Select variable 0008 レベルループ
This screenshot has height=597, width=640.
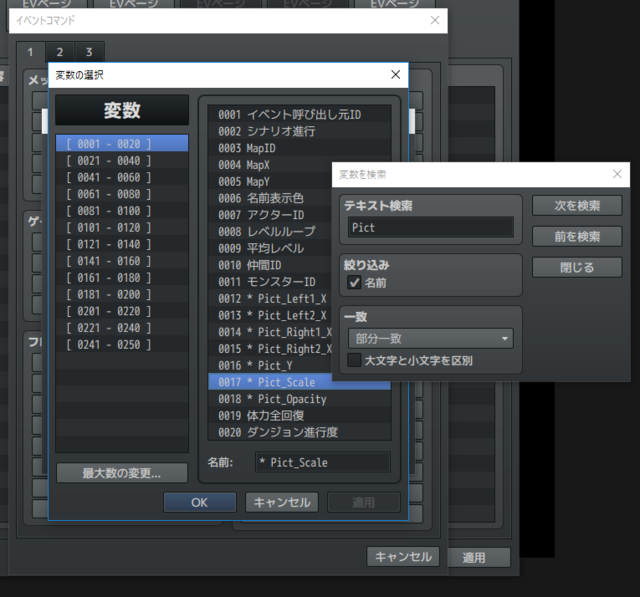pos(270,231)
